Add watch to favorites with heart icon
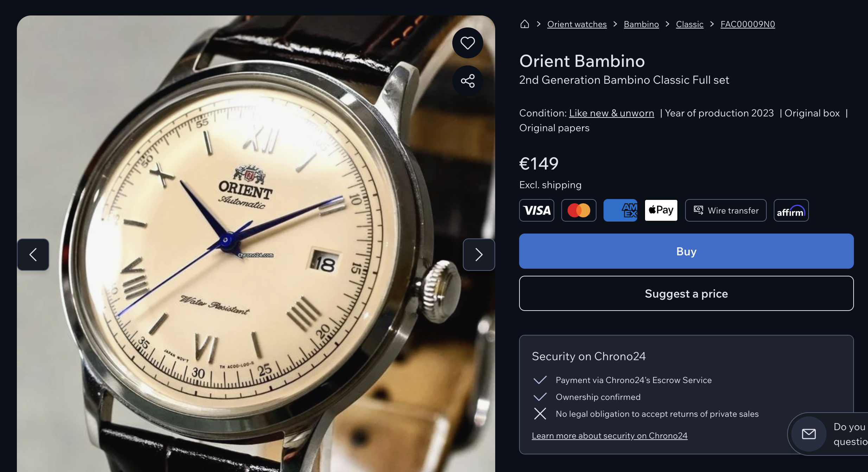Viewport: 868px width, 472px height. [467, 43]
